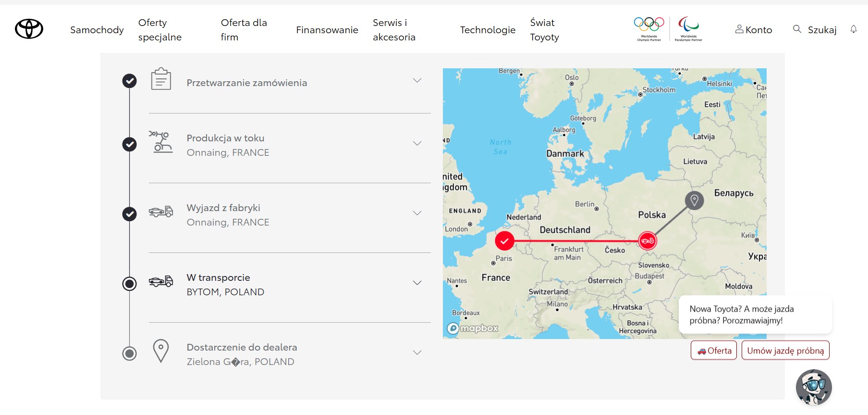Click the truck icon beside Wyjazd z fabryki

click(x=161, y=211)
